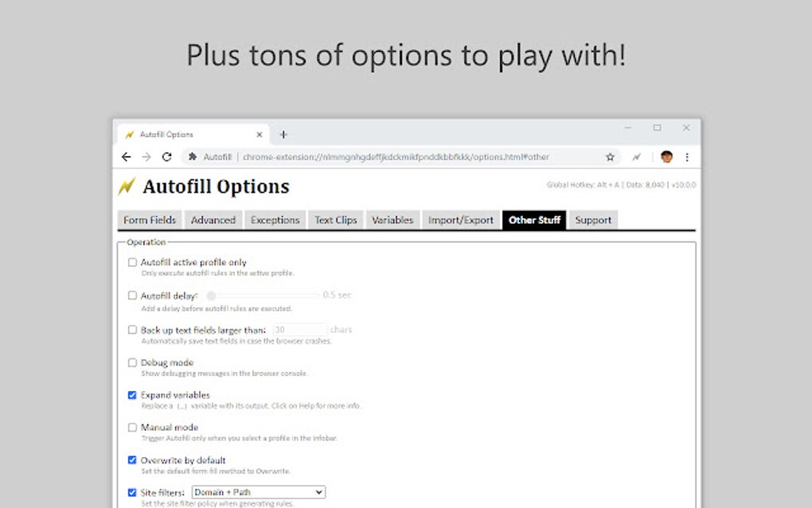Image resolution: width=812 pixels, height=508 pixels.
Task: Click 'Plus tons of options to play with!' headline
Action: coord(406,56)
